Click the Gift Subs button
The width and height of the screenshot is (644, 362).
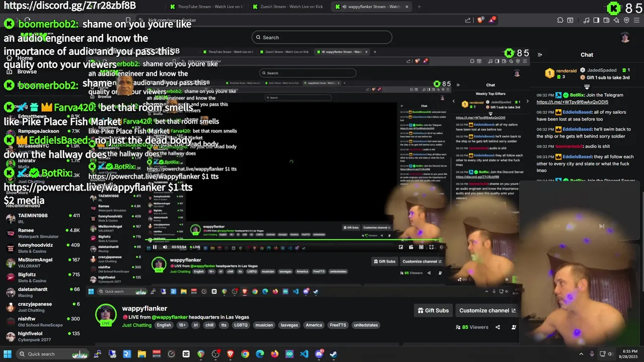[x=433, y=310]
